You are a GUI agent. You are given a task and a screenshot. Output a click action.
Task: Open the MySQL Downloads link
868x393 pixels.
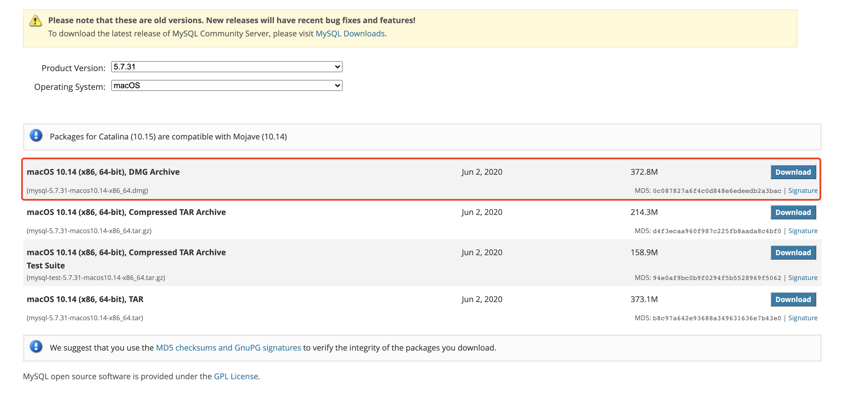(x=350, y=34)
